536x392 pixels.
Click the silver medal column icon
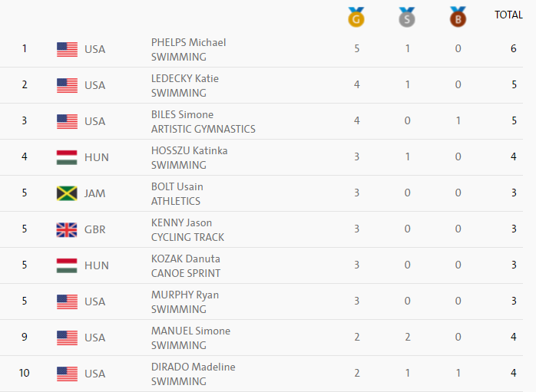[407, 17]
